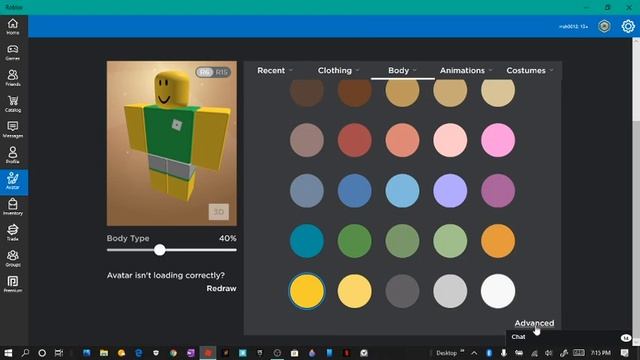Select the Body tab

click(398, 71)
